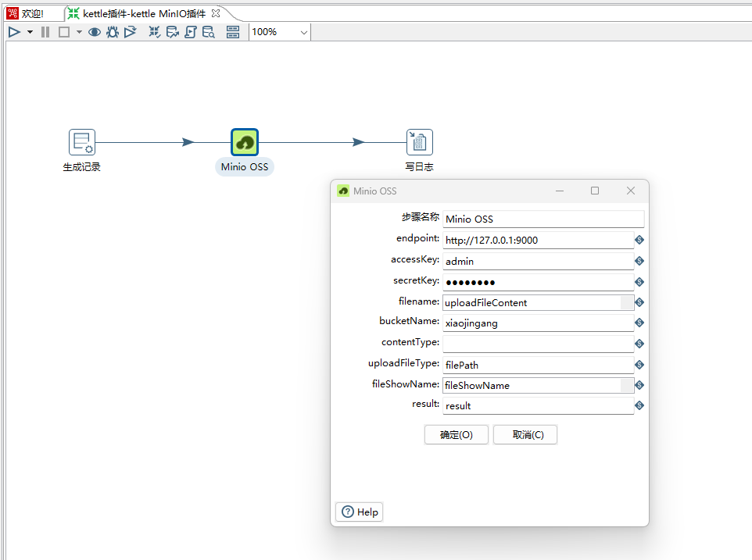Edit the bucketName field
This screenshot has height=560, width=752.
538,323
